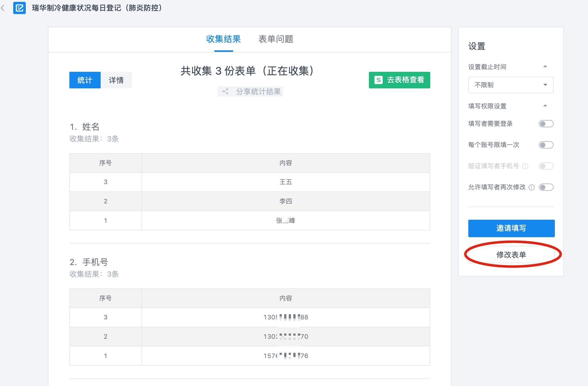The width and height of the screenshot is (588, 386).
Task: Click 序号 header in the 姓名 table
Action: (x=106, y=163)
